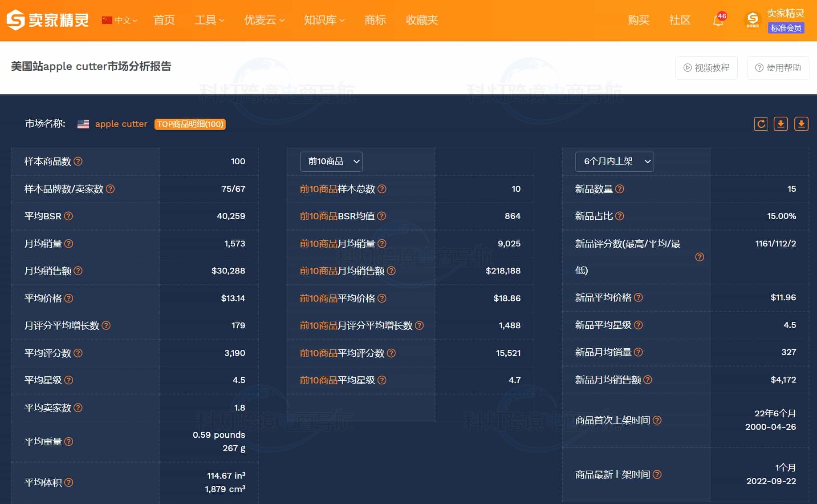Click the refresh icon in the market header
Screen dimensions: 817x504
point(761,124)
